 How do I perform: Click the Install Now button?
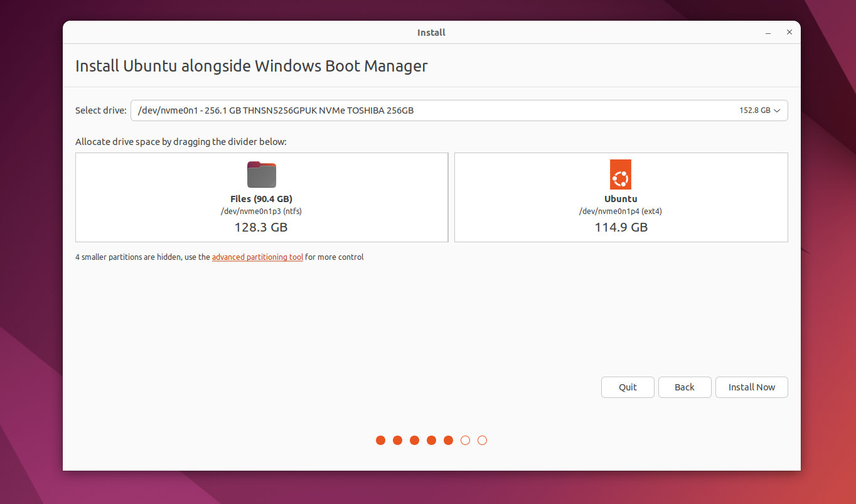pyautogui.click(x=751, y=387)
